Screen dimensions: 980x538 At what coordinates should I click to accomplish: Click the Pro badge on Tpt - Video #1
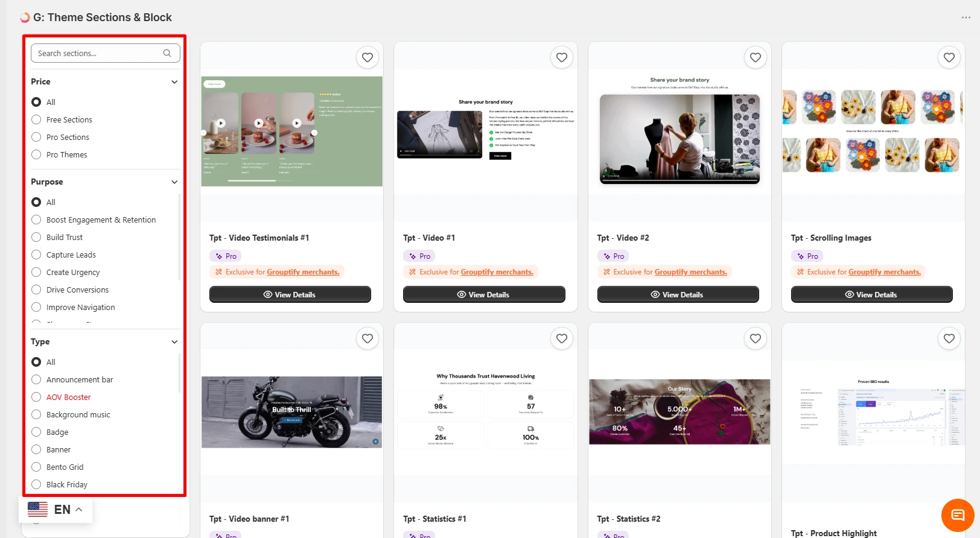(x=419, y=256)
